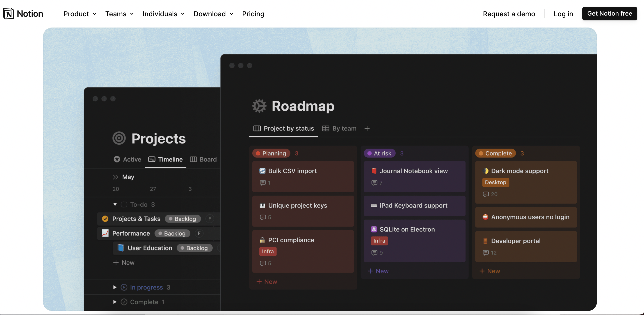644x315 pixels.
Task: Select the Timeline tab in Projects
Action: [x=165, y=160]
